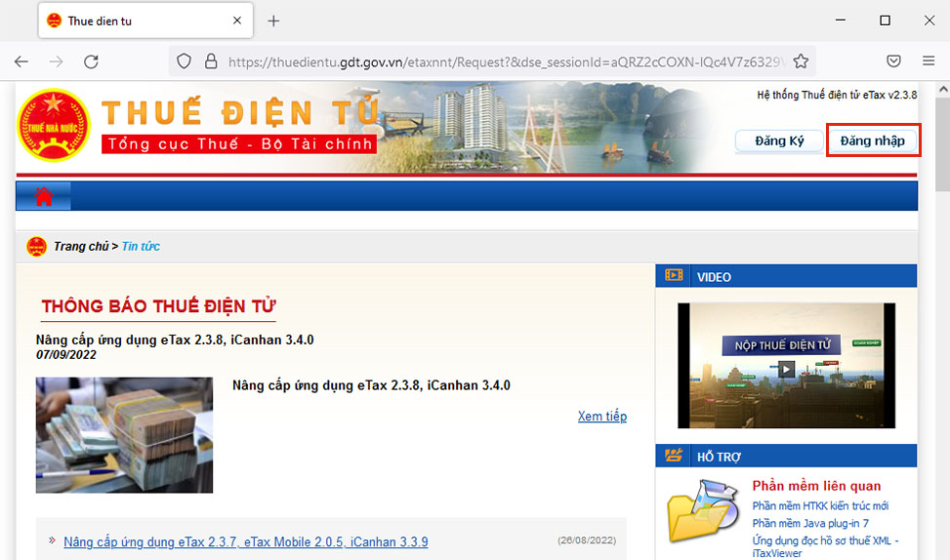The image size is (950, 560).
Task: Click the banknote stack news thumbnail
Action: coord(124,435)
